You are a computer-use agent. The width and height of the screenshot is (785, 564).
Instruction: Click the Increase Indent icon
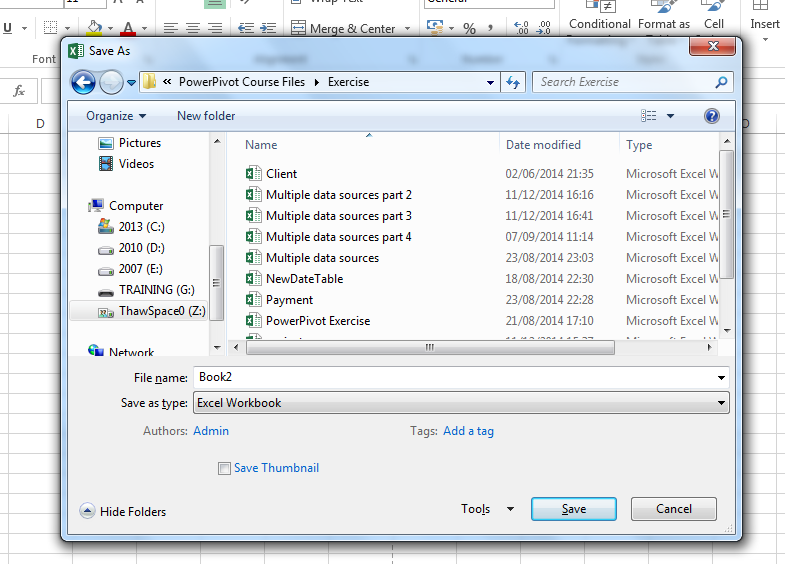click(268, 28)
